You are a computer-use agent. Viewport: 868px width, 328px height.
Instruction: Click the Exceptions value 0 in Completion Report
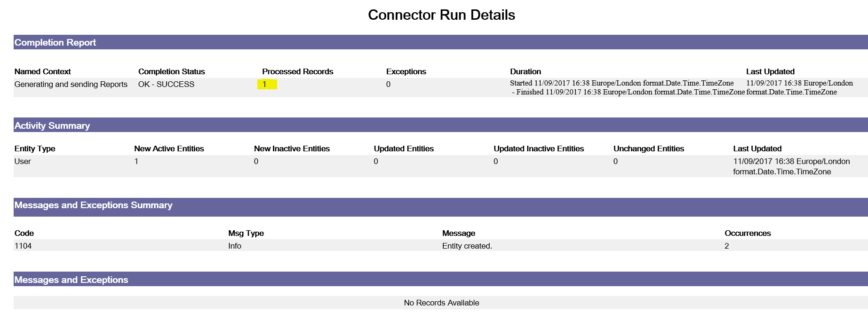[388, 85]
